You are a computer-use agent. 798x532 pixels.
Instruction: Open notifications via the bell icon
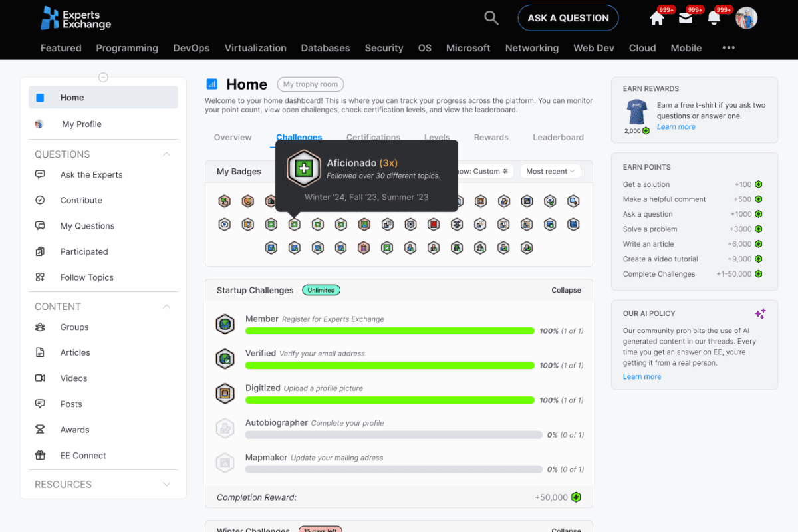click(714, 18)
